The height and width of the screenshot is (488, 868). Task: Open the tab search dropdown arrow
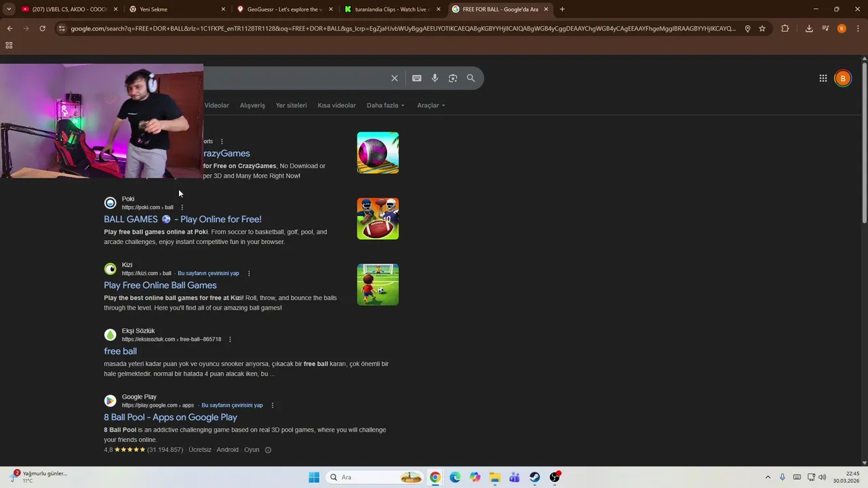coord(9,9)
